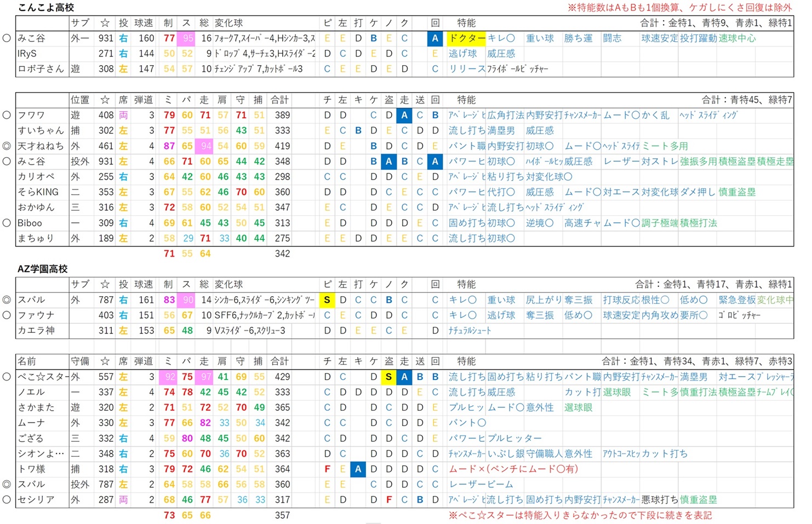812x524 pixels.
Task: Select the AZ学園高校 title cell
Action: tap(43, 269)
